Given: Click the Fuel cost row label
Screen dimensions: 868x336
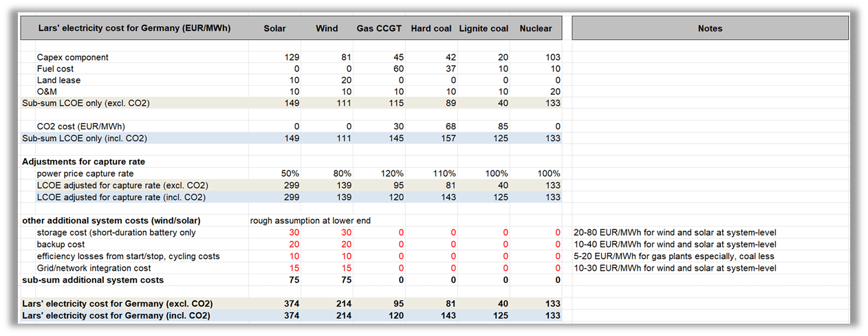Looking at the screenshot, I should tap(56, 69).
